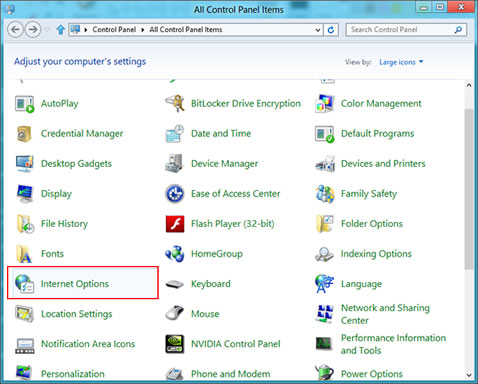The width and height of the screenshot is (478, 384).
Task: Expand the arrow after Control Panel in breadcrumb
Action: click(143, 30)
